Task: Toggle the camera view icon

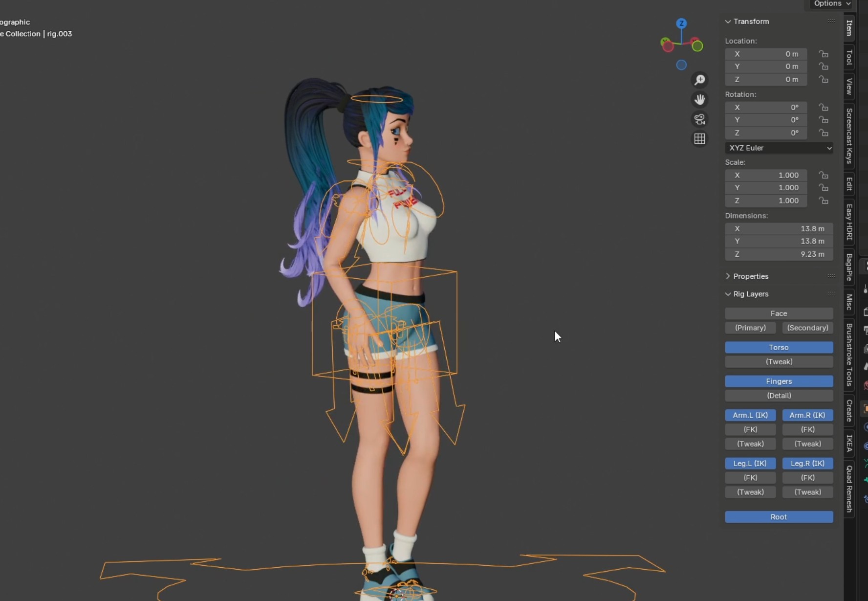Action: [700, 119]
